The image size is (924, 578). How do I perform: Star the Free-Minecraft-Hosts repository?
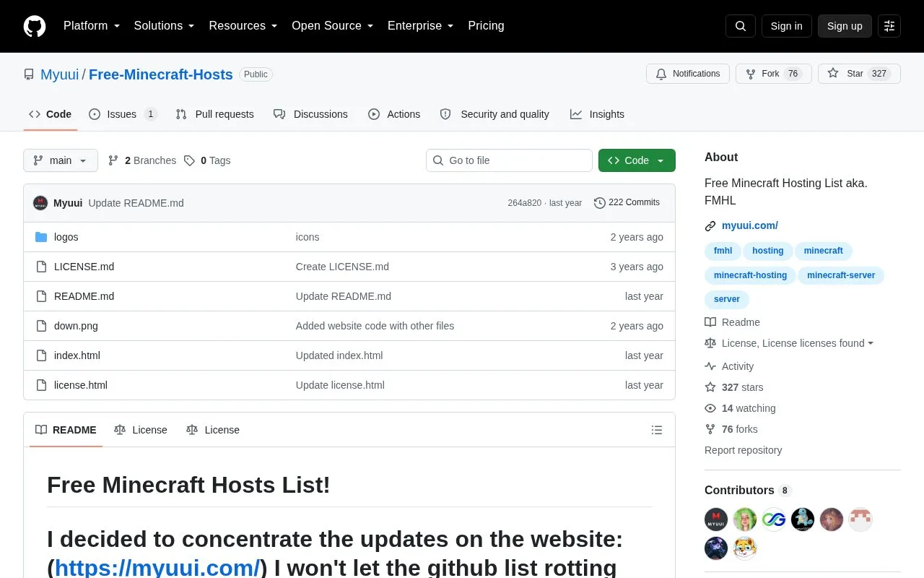859,74
